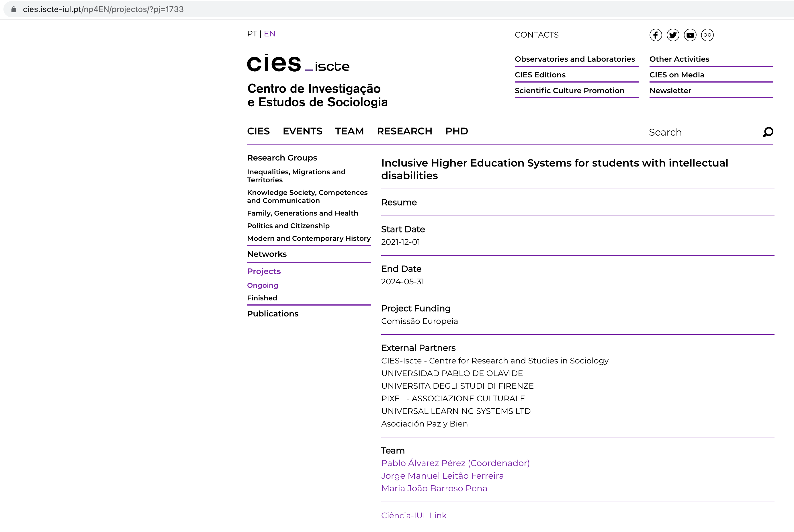Open the CIES YouTube icon
Image resolution: width=794 pixels, height=532 pixels.
690,35
